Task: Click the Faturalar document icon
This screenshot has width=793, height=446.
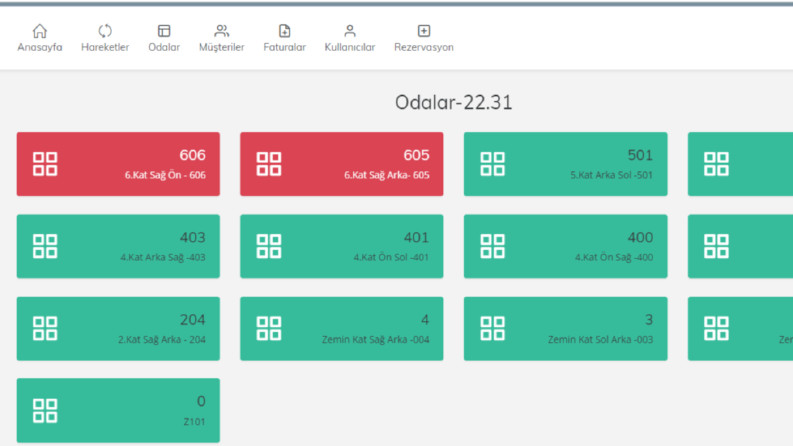Action: 285,31
